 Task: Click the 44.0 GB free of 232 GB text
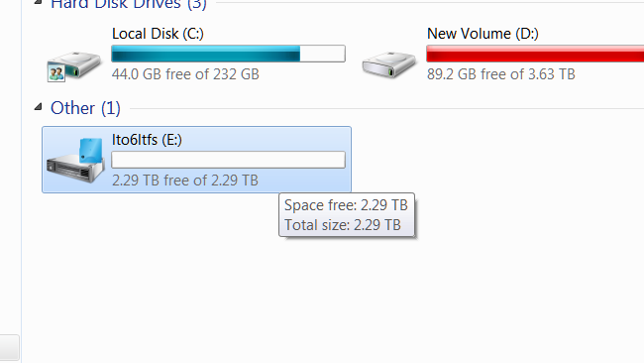(185, 74)
